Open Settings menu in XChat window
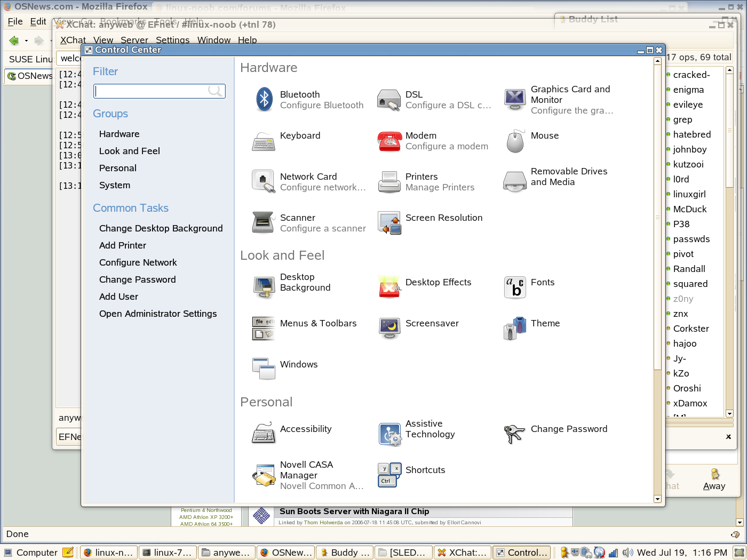This screenshot has width=747, height=560. click(x=172, y=40)
